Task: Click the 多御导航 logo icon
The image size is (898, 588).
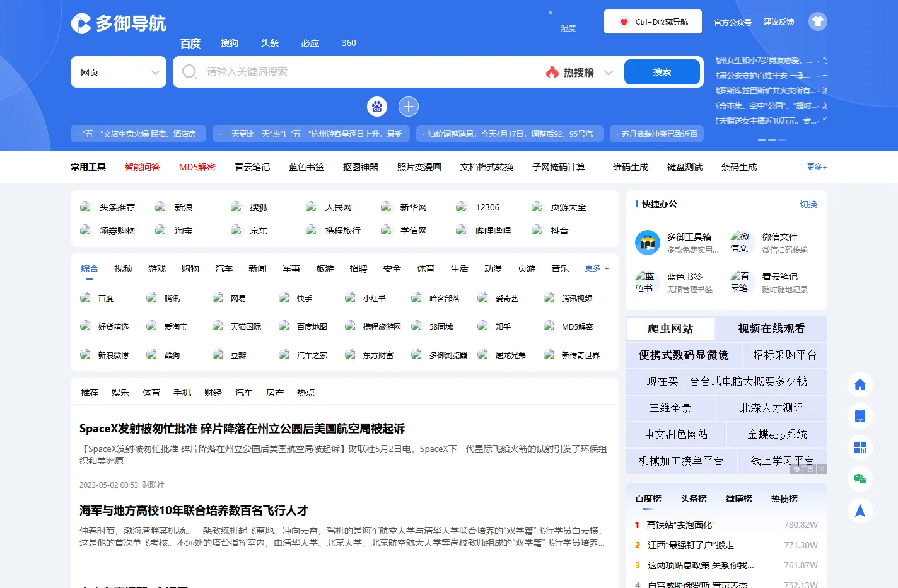Action: click(x=81, y=23)
